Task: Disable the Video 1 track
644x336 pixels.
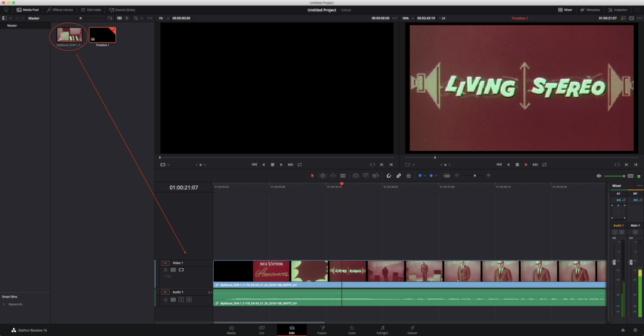Action: pyautogui.click(x=181, y=270)
